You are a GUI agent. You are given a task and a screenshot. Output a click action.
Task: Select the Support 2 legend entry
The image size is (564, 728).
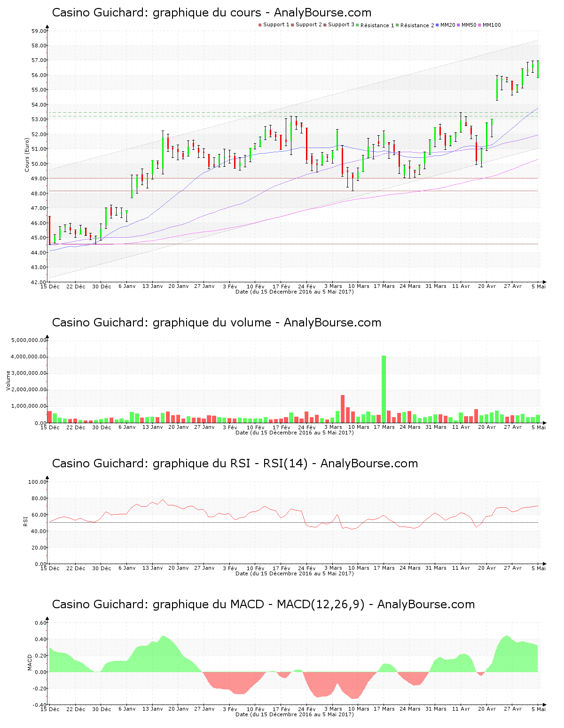point(306,25)
